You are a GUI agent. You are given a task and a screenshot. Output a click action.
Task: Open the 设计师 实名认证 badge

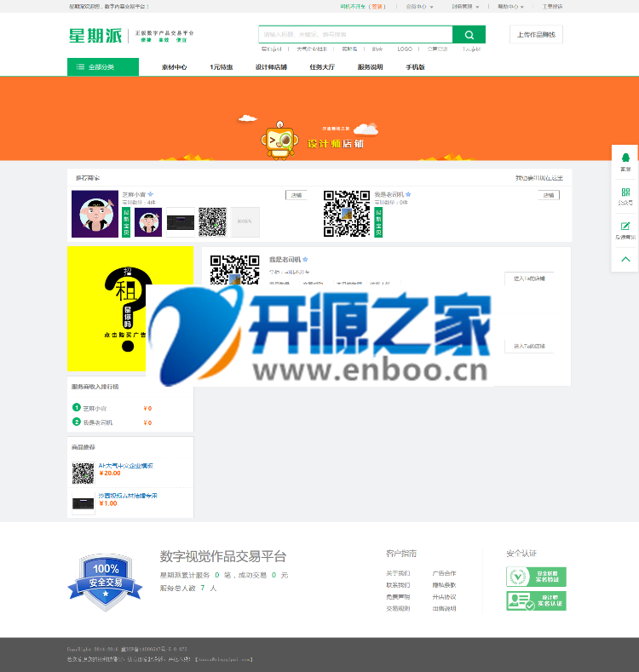tap(536, 600)
